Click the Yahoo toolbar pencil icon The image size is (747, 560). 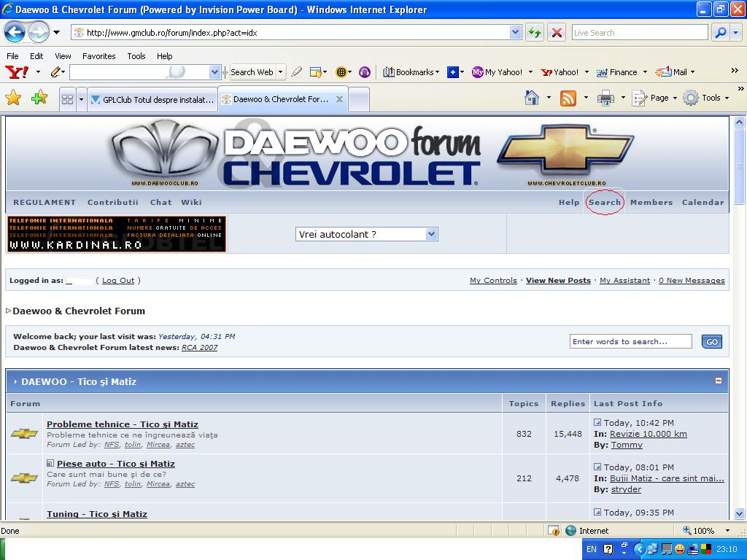click(x=56, y=72)
